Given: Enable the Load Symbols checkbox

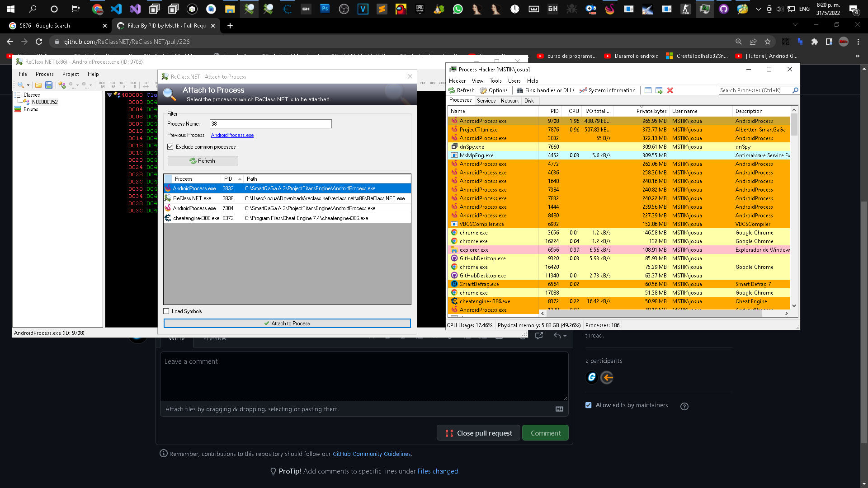Looking at the screenshot, I should point(166,311).
